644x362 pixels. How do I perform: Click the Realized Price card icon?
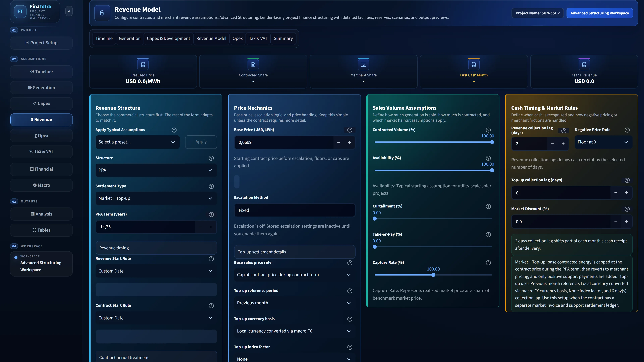tap(143, 65)
